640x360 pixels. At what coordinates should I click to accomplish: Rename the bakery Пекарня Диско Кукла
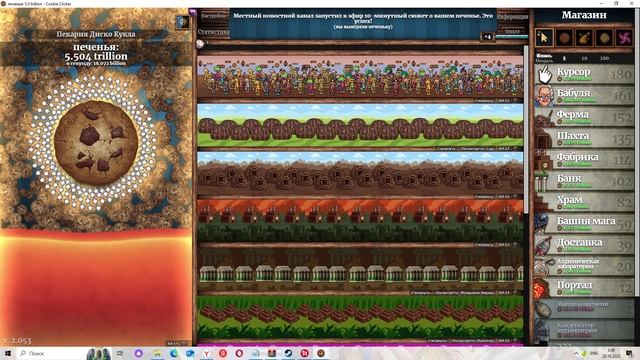click(x=96, y=34)
